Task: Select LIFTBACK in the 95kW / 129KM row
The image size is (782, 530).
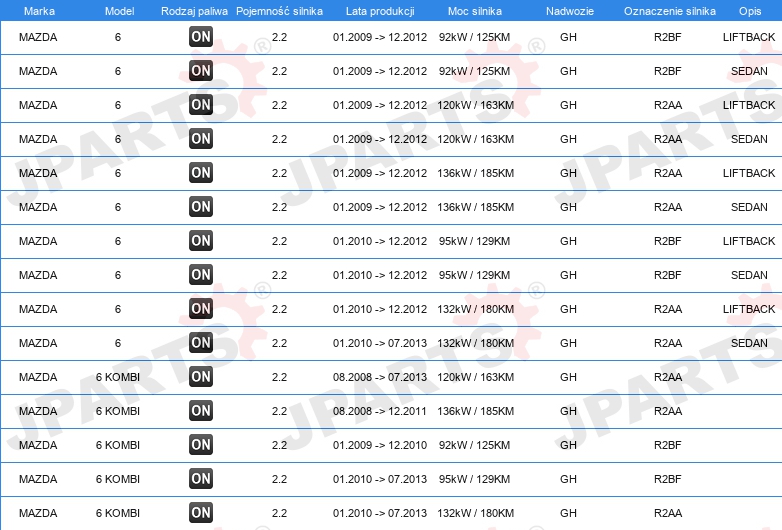Action: coord(749,241)
